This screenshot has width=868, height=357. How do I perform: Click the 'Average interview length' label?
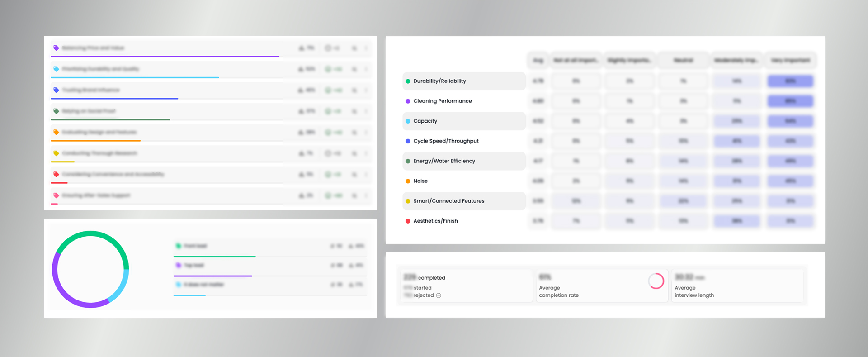pos(694,291)
